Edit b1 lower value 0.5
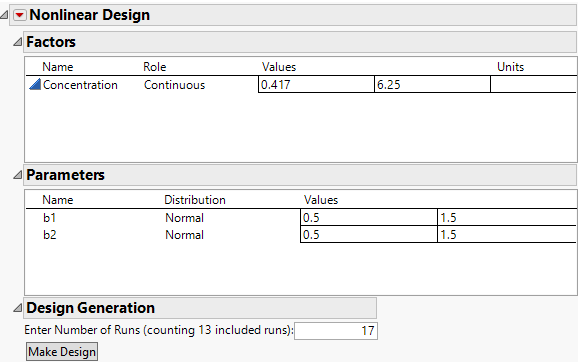The width and height of the screenshot is (578, 362). (369, 217)
